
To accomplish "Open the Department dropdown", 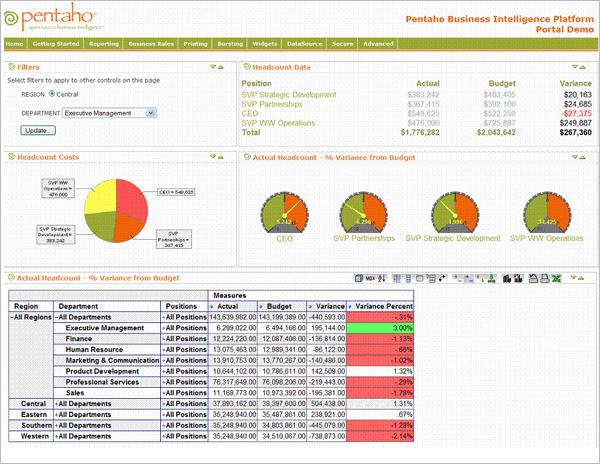I will (151, 113).
